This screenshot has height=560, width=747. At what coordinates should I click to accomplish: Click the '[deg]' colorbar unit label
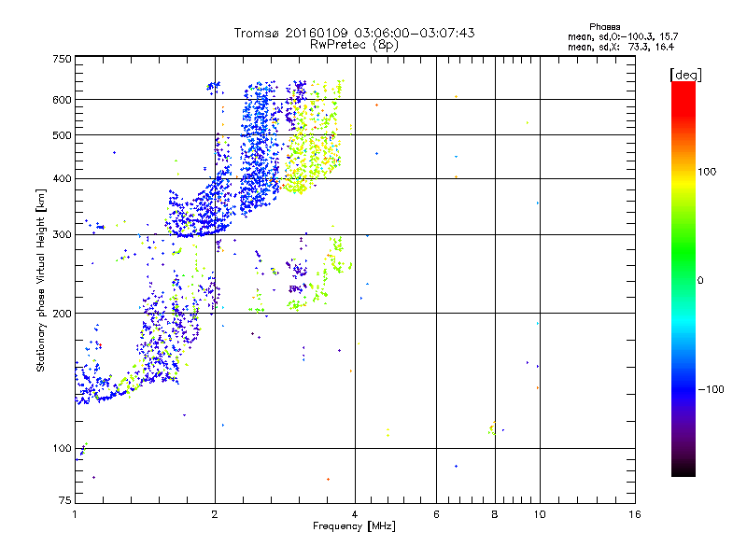pos(685,75)
